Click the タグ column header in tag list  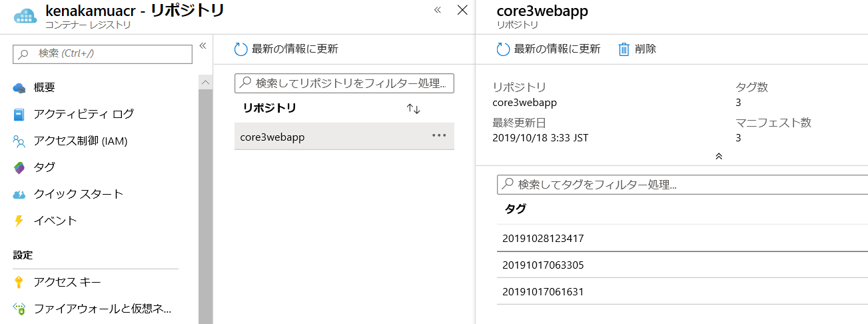pos(516,209)
